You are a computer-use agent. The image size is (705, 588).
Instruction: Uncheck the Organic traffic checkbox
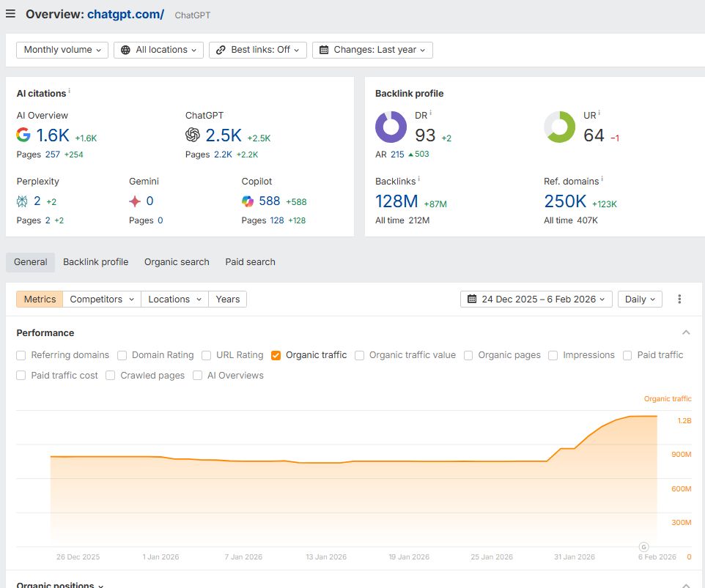276,355
